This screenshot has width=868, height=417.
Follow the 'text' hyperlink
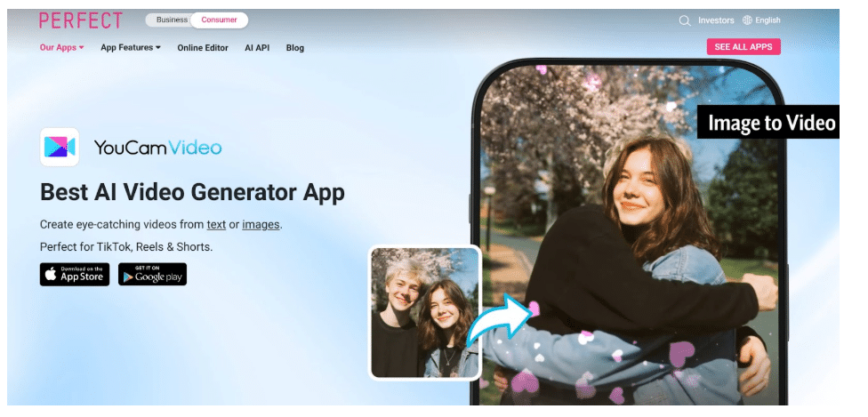click(x=216, y=225)
